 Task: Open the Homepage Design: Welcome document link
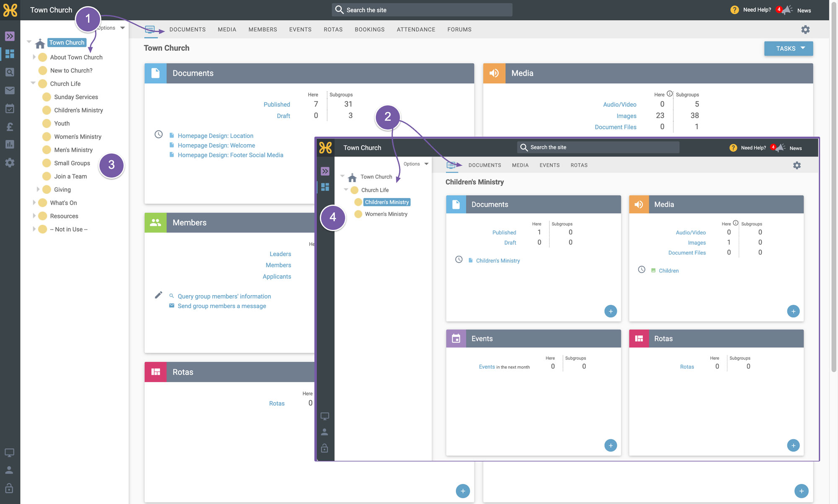point(216,145)
